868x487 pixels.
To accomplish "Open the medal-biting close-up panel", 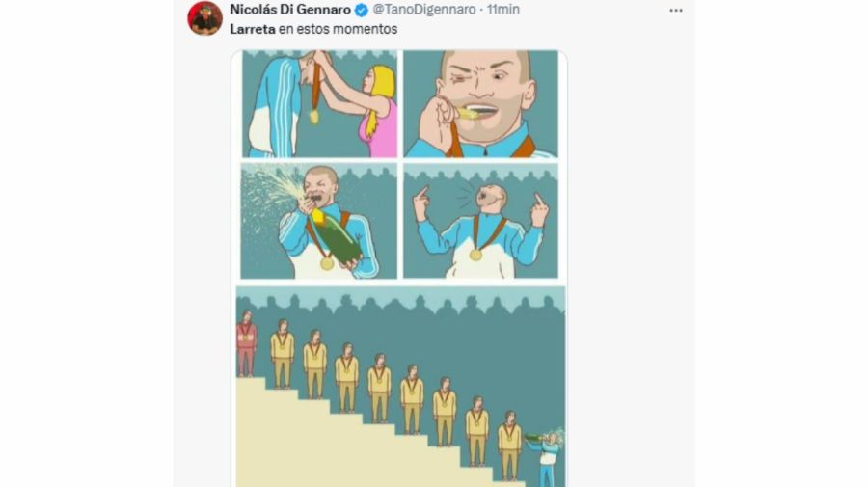I will pyautogui.click(x=480, y=104).
